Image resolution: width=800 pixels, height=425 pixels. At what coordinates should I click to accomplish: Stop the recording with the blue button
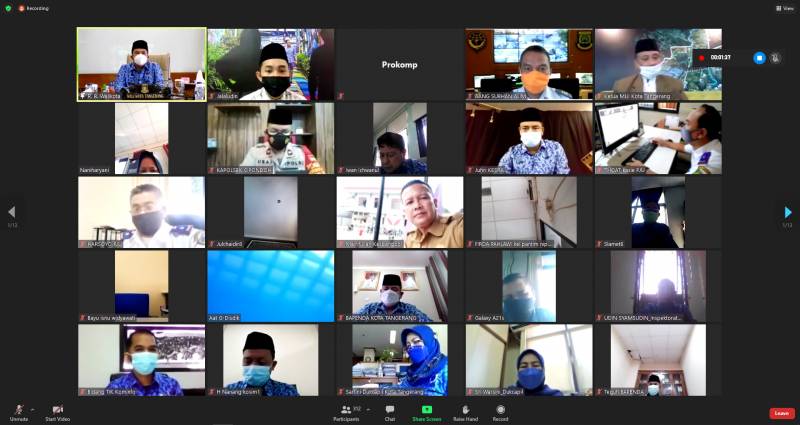pos(758,58)
